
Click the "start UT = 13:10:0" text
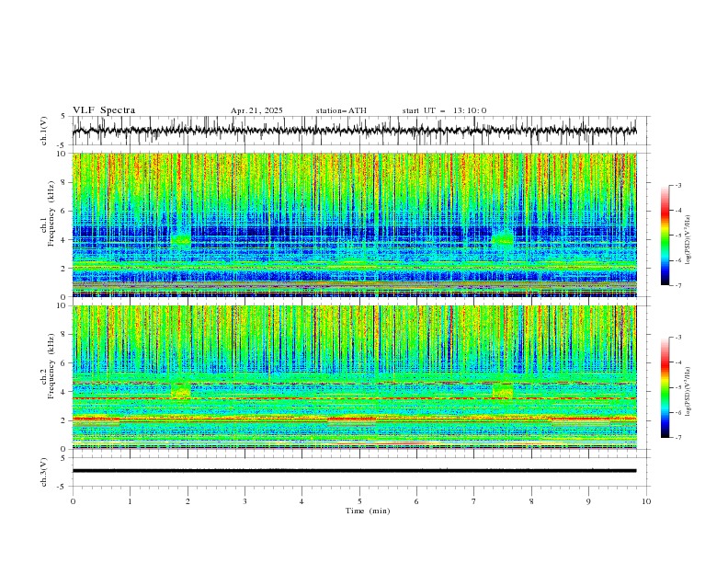click(444, 110)
